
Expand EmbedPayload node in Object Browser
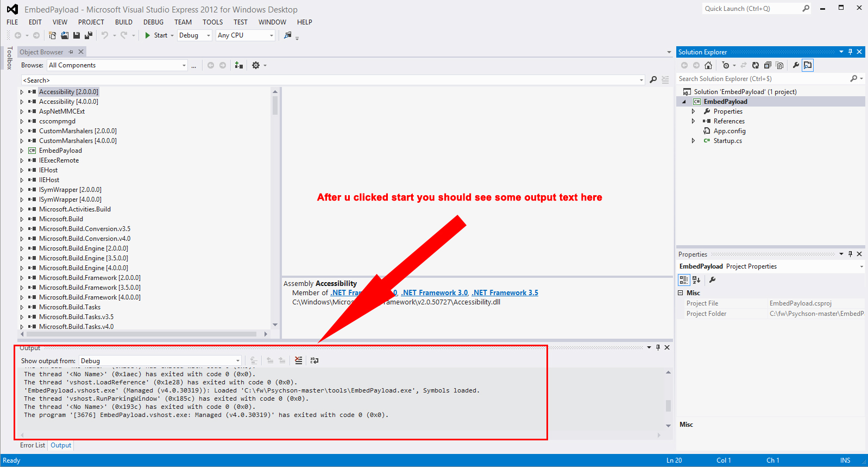(22, 151)
